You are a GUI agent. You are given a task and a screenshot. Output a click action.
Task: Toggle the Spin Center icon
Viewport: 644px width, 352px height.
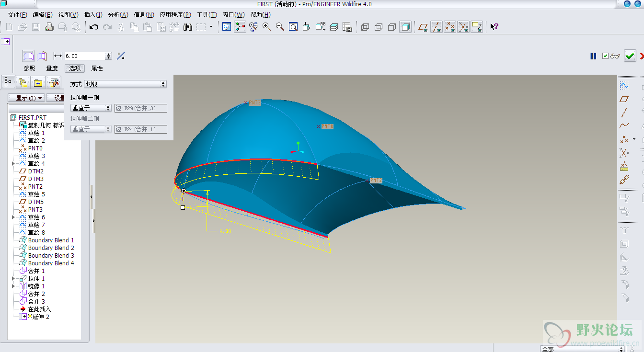pos(240,27)
